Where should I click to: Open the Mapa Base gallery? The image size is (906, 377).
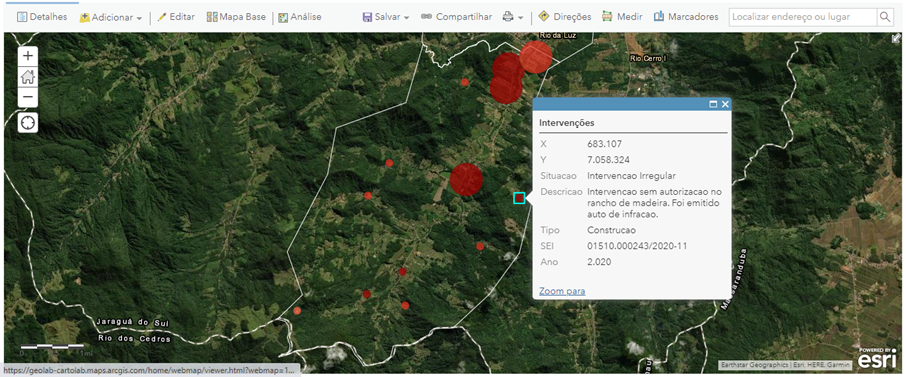[x=236, y=17]
